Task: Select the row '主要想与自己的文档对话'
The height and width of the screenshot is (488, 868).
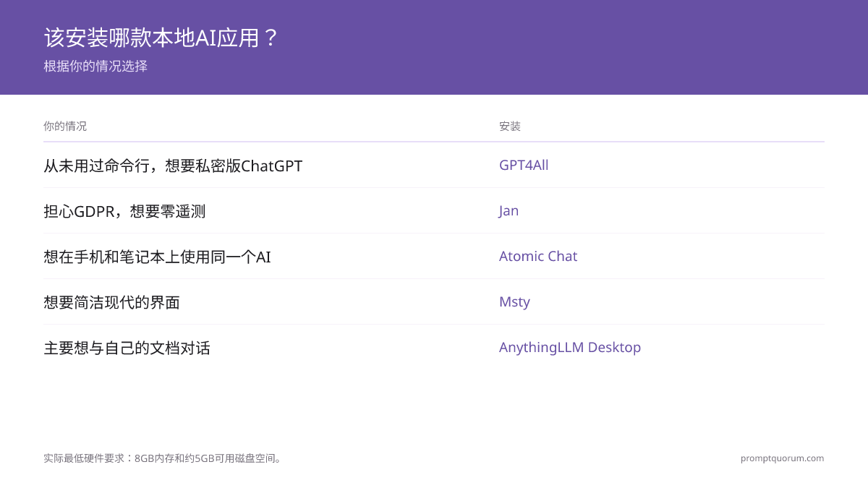Action: pyautogui.click(x=434, y=348)
